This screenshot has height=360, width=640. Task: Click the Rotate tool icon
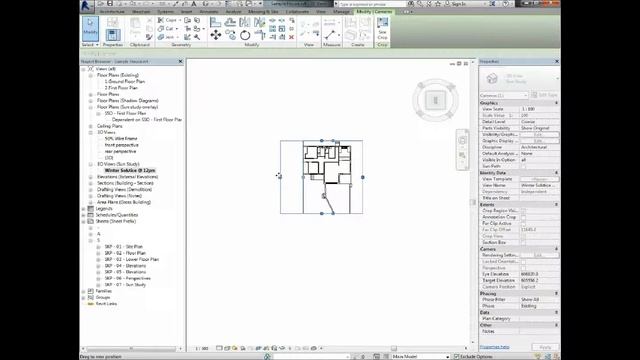(245, 35)
